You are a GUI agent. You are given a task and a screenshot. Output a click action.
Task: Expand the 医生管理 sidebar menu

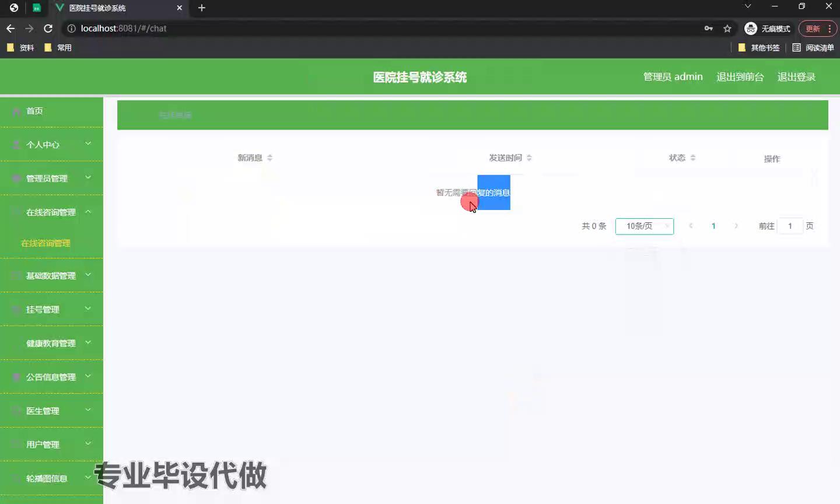pos(51,411)
